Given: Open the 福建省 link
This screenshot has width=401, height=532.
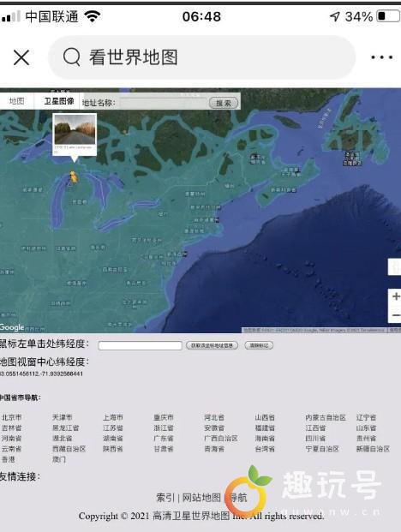Looking at the screenshot, I should click(x=265, y=427).
